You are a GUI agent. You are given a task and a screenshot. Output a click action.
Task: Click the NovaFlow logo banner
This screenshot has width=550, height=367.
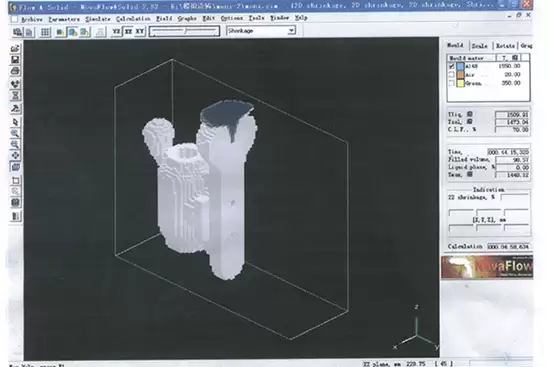pyautogui.click(x=487, y=267)
